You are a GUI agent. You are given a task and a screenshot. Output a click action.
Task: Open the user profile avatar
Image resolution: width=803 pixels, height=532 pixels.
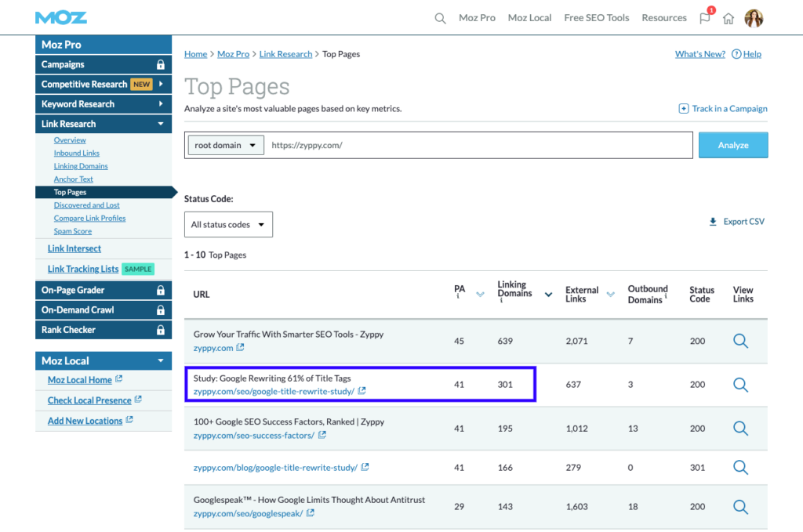(x=754, y=19)
